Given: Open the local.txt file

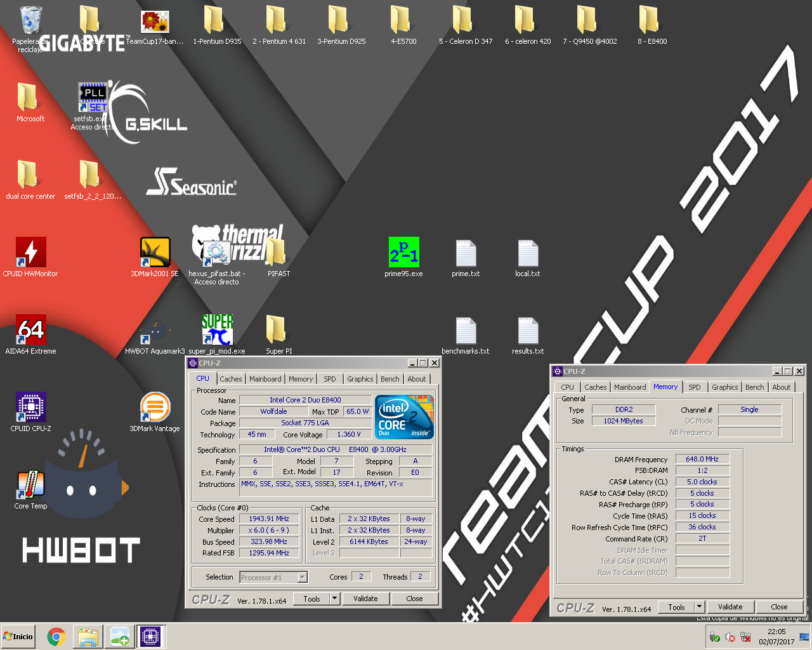Looking at the screenshot, I should tap(528, 253).
